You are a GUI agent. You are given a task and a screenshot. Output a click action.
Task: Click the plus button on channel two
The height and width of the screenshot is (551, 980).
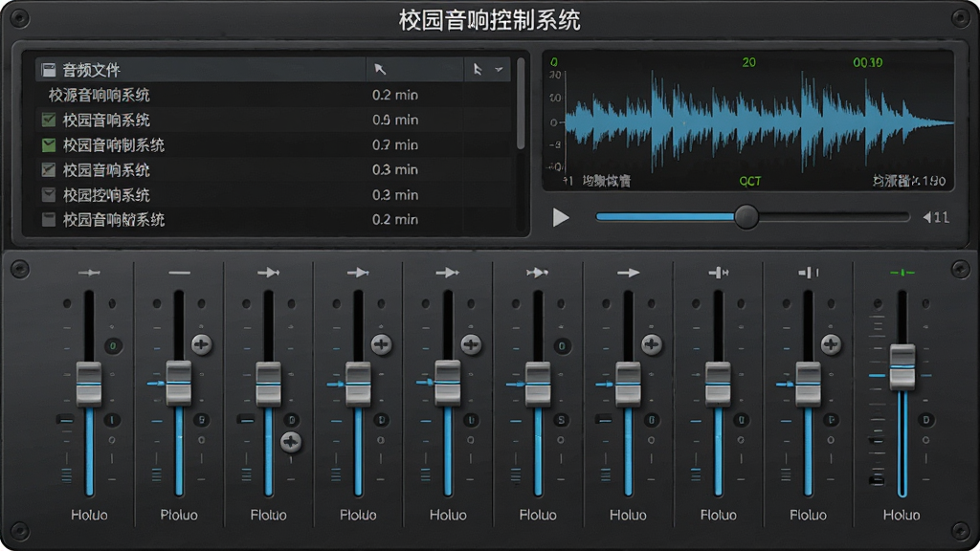click(x=201, y=344)
